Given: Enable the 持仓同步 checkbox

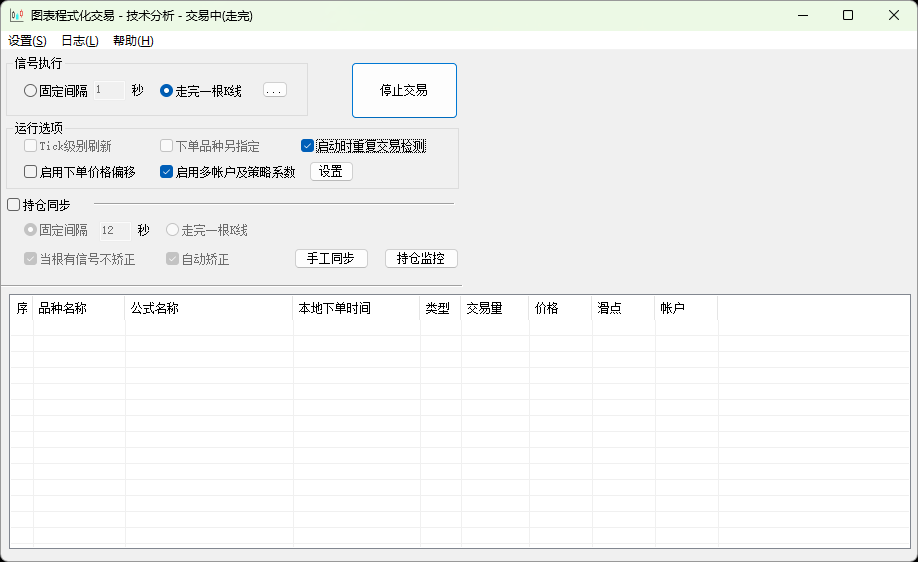Looking at the screenshot, I should 14,205.
